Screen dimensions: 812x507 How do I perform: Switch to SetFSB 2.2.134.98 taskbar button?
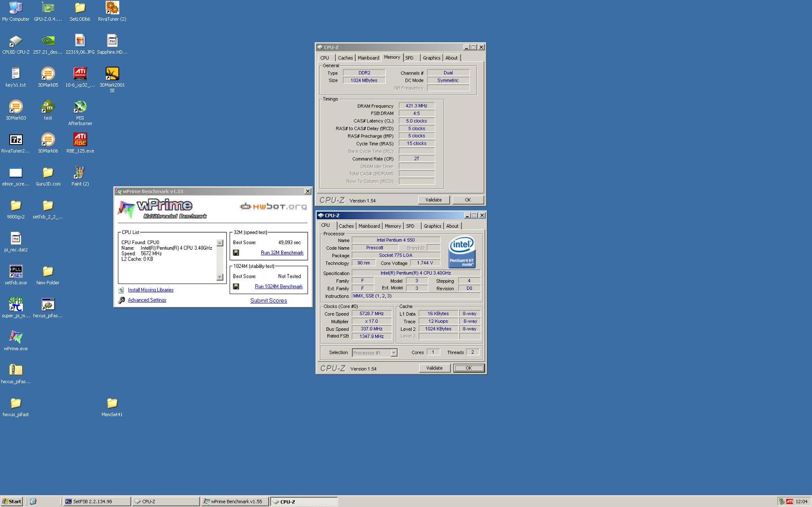coord(96,501)
